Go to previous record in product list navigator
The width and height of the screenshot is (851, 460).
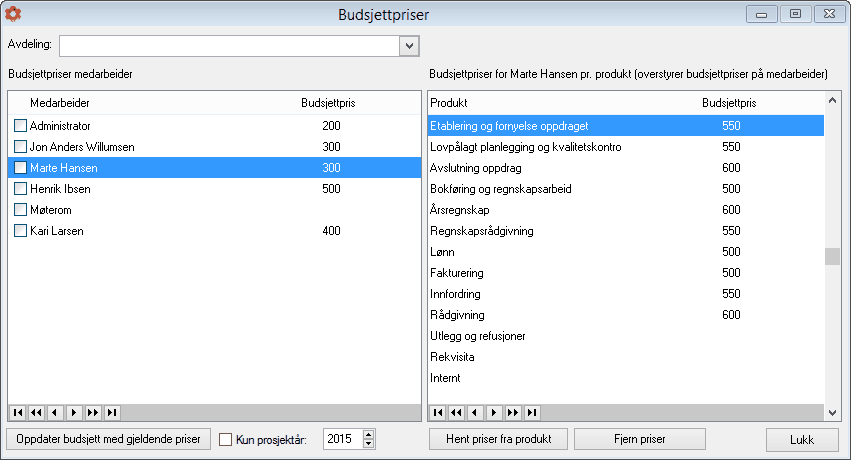pyautogui.click(x=475, y=412)
